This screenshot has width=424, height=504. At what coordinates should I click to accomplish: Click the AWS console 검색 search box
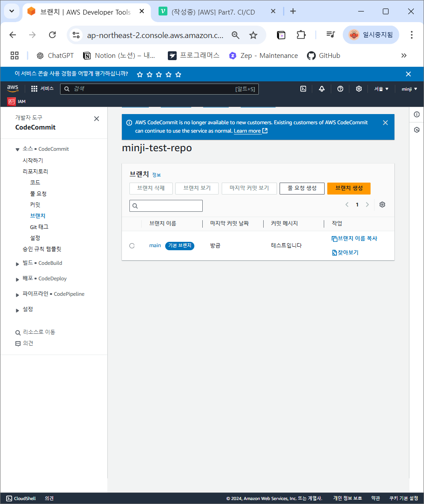coord(159,89)
